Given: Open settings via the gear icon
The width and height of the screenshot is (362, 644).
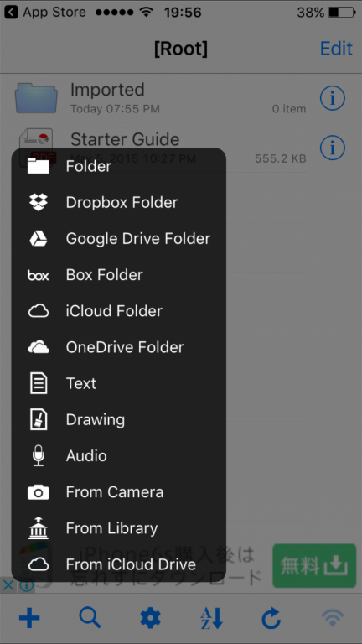Looking at the screenshot, I should pyautogui.click(x=151, y=618).
